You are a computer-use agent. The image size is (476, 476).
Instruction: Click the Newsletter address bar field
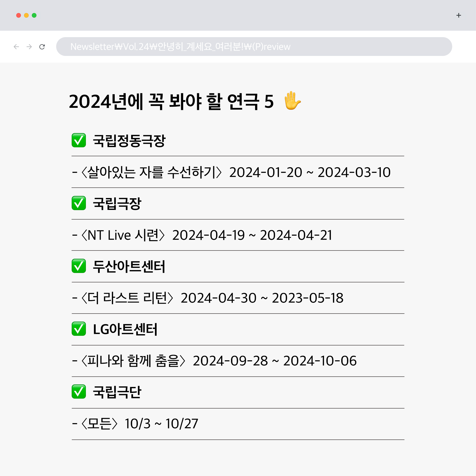click(254, 47)
